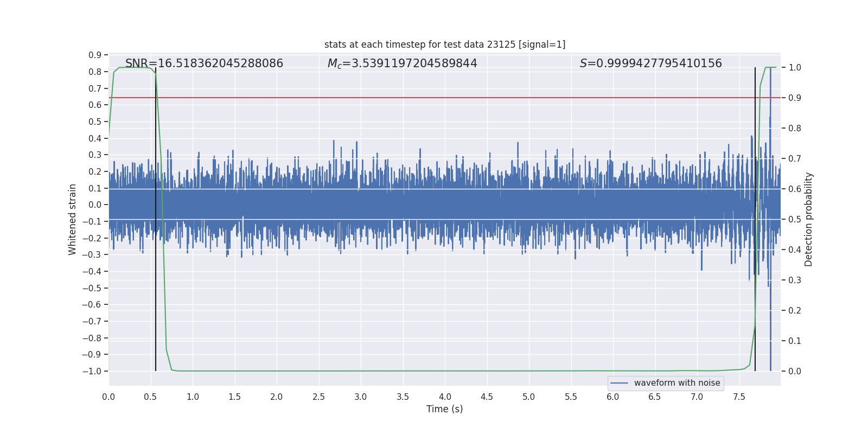This screenshot has width=868, height=434.
Task: Click the S=0.9999 annotation text
Action: pos(650,63)
